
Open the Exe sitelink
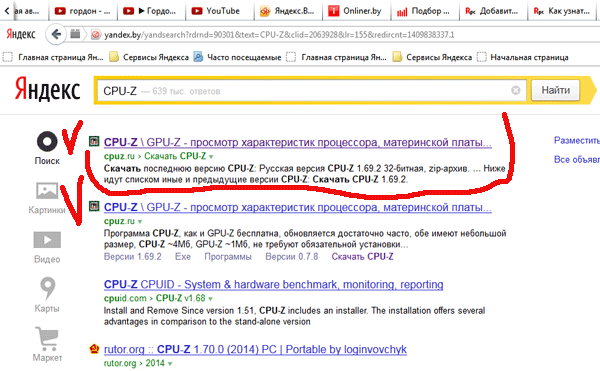click(183, 257)
